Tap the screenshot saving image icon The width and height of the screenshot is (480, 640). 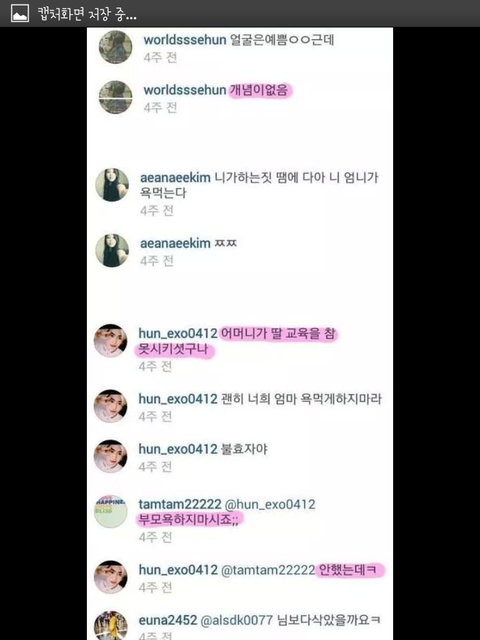(x=20, y=13)
